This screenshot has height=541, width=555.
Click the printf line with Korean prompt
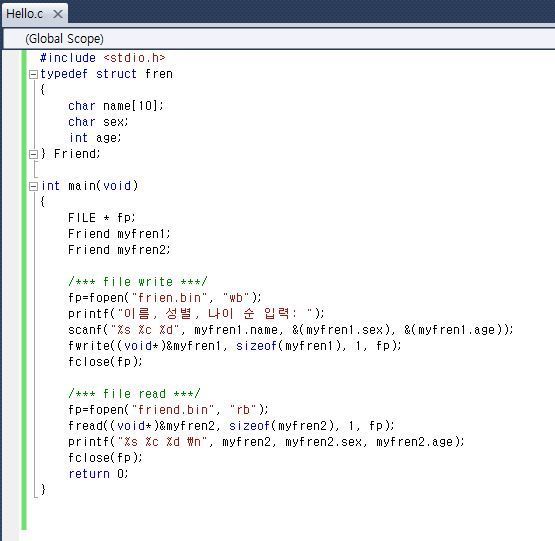pos(196,314)
